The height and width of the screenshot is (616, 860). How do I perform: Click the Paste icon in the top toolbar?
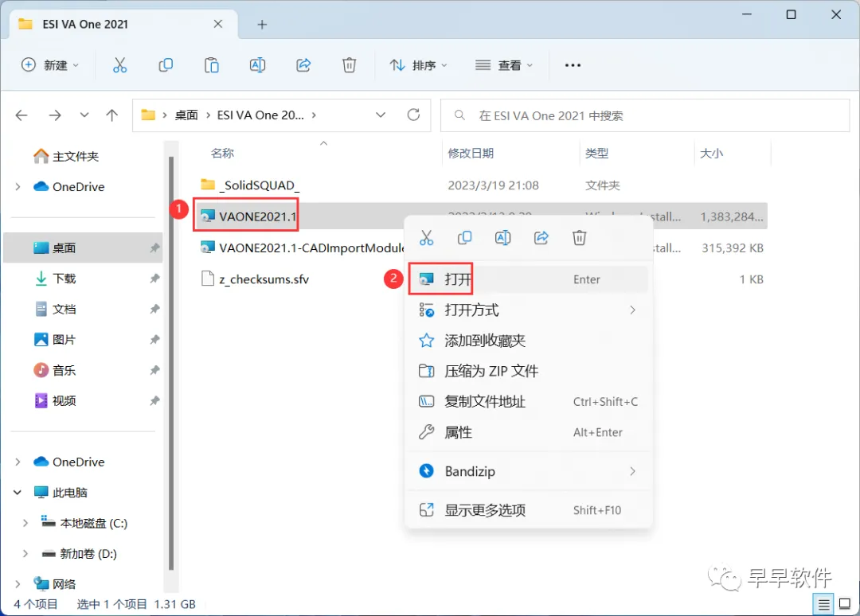coord(211,65)
